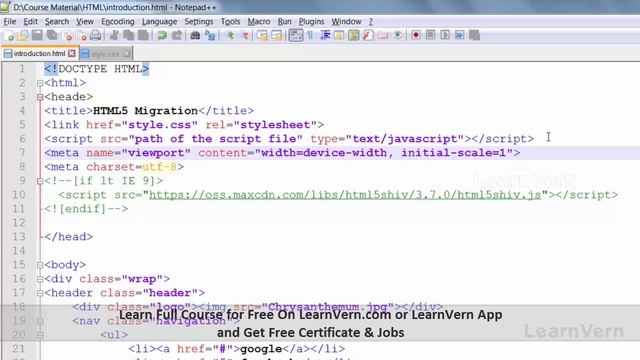This screenshot has height=360, width=640.
Task: Toggle the Indent Guide toolbar icon
Action: [325, 36]
